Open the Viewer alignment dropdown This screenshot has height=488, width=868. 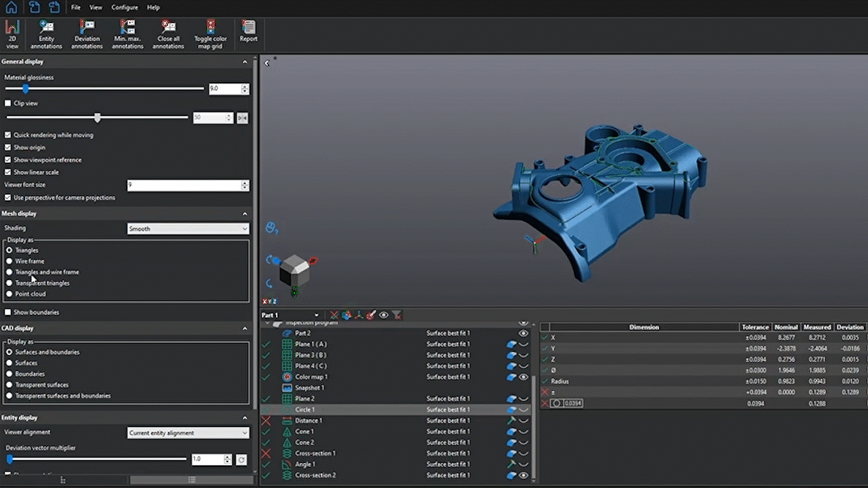coord(189,433)
